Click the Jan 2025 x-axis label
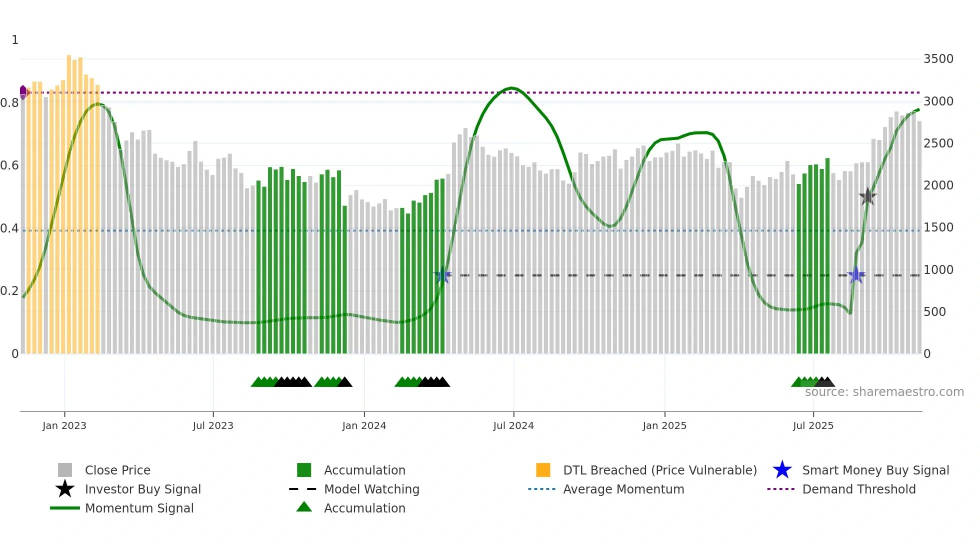This screenshot has width=980, height=551. pyautogui.click(x=664, y=425)
